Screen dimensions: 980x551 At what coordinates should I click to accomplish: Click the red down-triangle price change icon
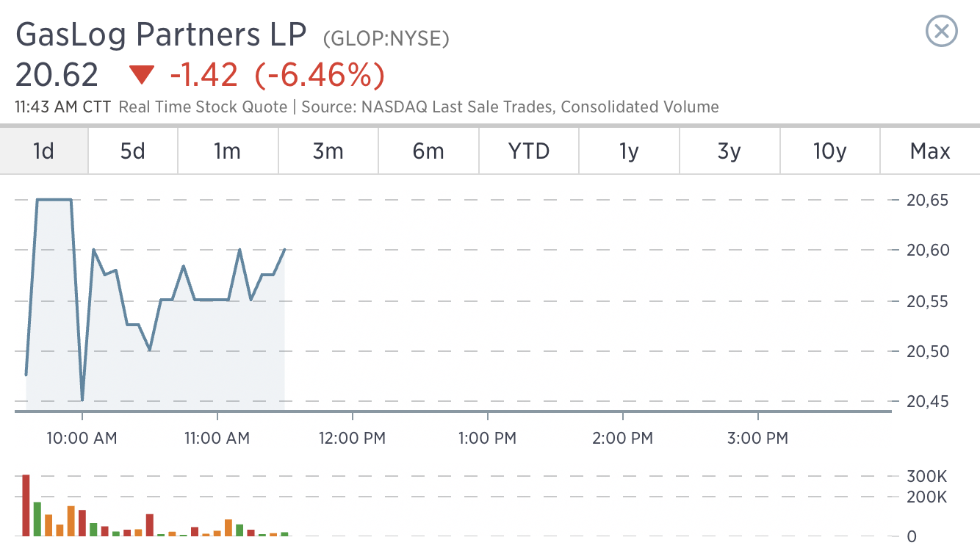pos(142,75)
